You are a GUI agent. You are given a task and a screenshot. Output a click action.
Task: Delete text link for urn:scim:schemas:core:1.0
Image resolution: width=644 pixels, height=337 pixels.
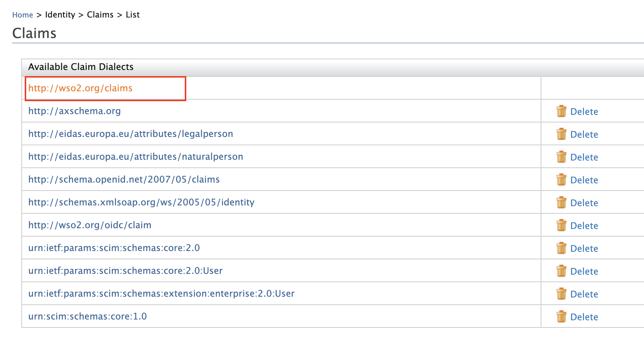[x=584, y=317]
